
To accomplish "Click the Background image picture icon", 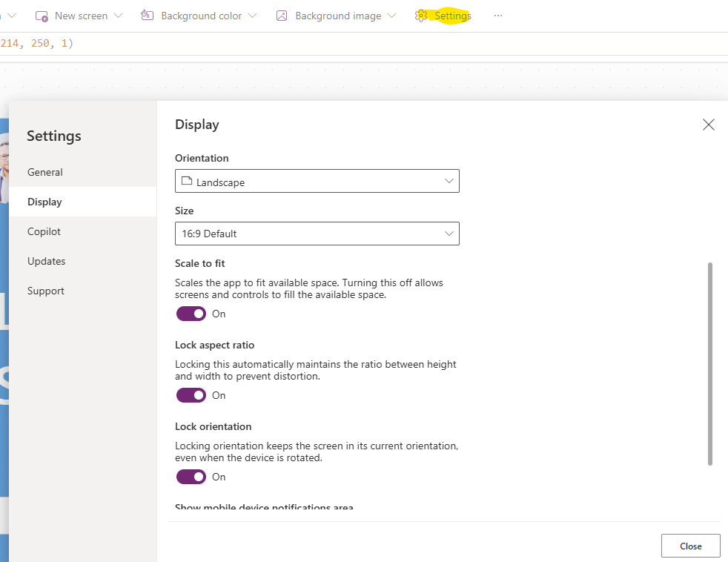I will [x=282, y=16].
